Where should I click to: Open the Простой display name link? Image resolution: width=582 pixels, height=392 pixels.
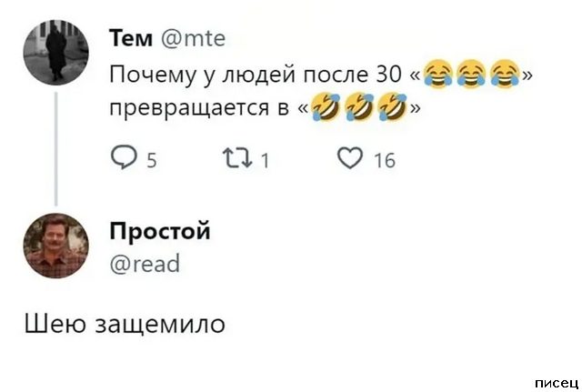coord(159,231)
